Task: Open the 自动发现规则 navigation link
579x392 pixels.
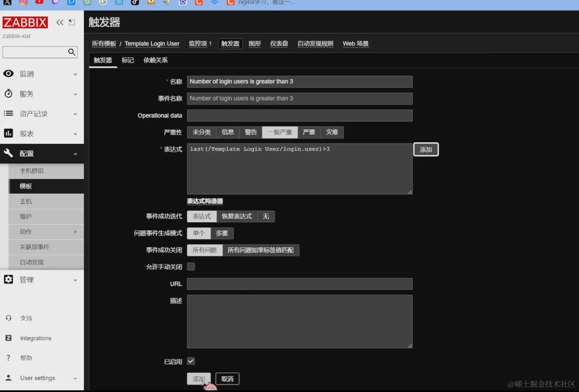Action: click(315, 44)
